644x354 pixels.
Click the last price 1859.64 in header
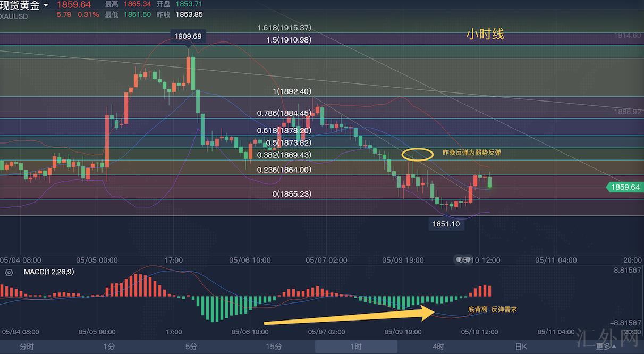pos(74,5)
